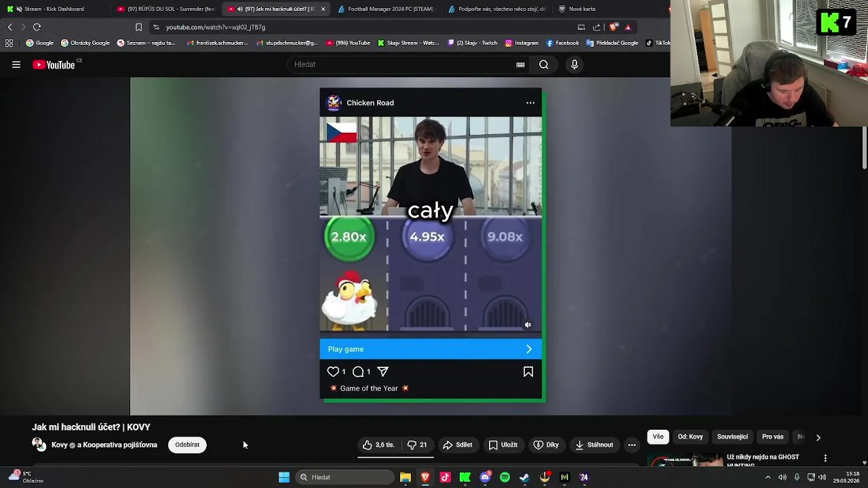Screen dimensions: 868x488
Task: Open the Instagram bookmark
Action: [x=521, y=43]
